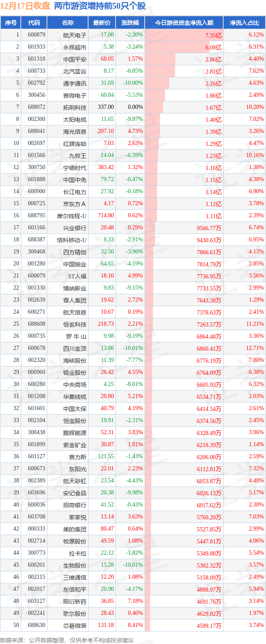
Task: Click stock name 雪人集团
Action: [x=75, y=300]
